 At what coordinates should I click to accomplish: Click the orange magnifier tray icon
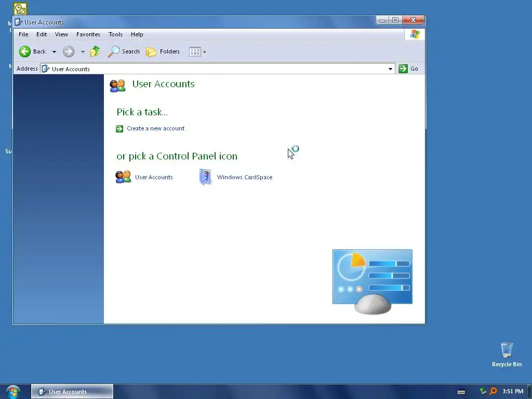pos(494,391)
